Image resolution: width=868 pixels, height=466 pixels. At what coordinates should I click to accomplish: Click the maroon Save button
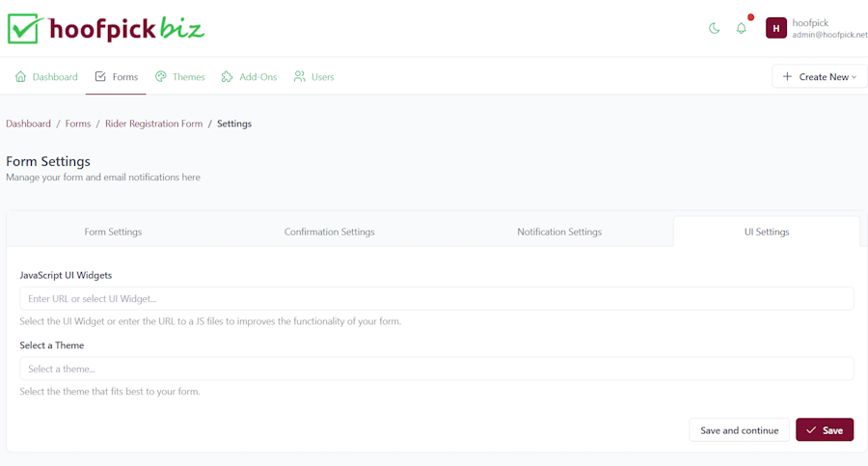(x=825, y=430)
